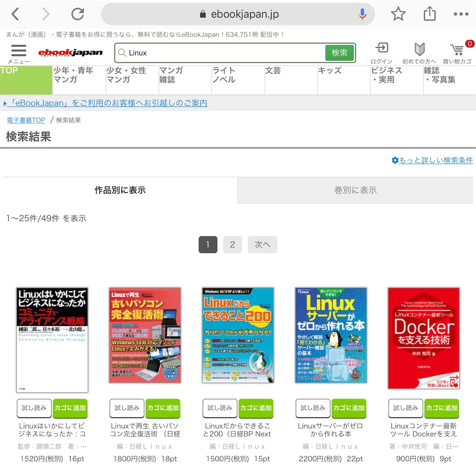The image size is (476, 471).
Task: Click カゴに追加 for Docker book
Action: [x=442, y=408]
